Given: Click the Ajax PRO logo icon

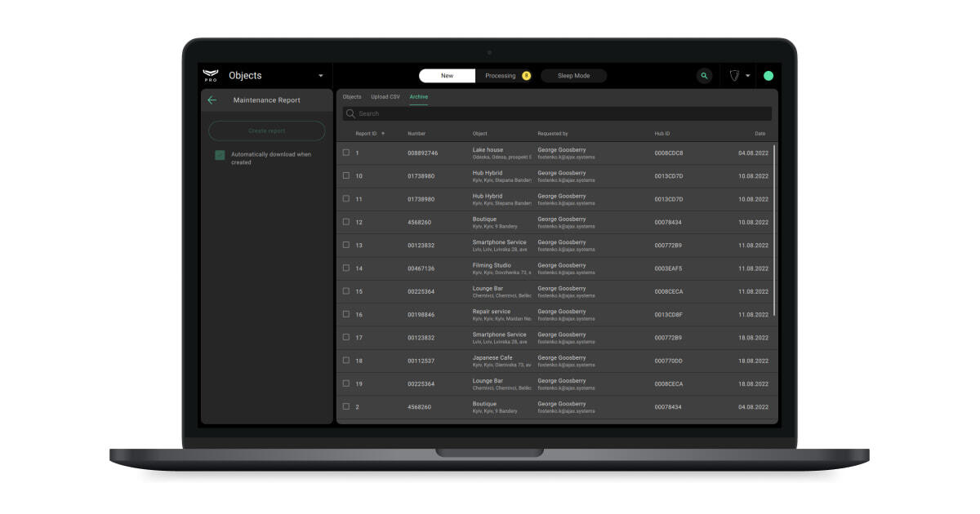Looking at the screenshot, I should pos(211,76).
